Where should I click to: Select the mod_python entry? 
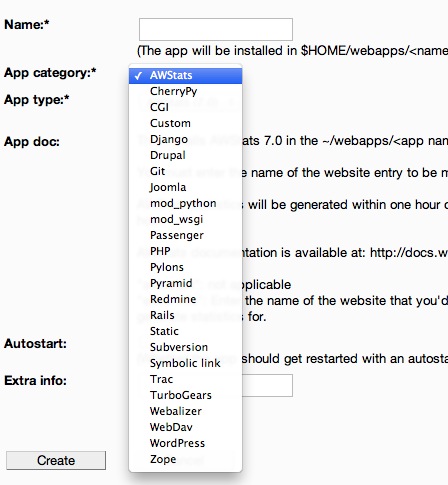185,203
